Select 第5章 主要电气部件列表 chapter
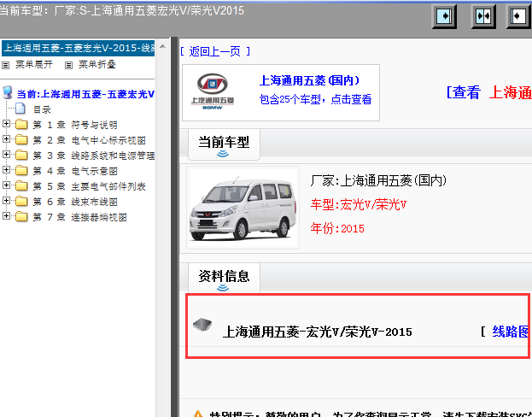This screenshot has height=417, width=532. point(89,186)
